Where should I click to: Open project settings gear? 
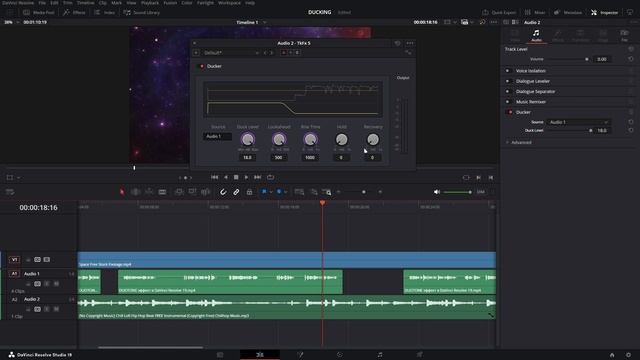click(628, 355)
